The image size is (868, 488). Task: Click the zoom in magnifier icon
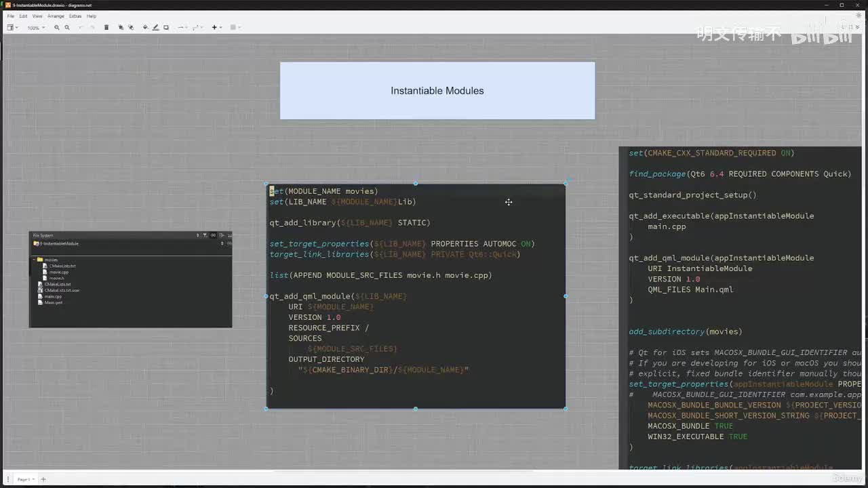(x=57, y=28)
